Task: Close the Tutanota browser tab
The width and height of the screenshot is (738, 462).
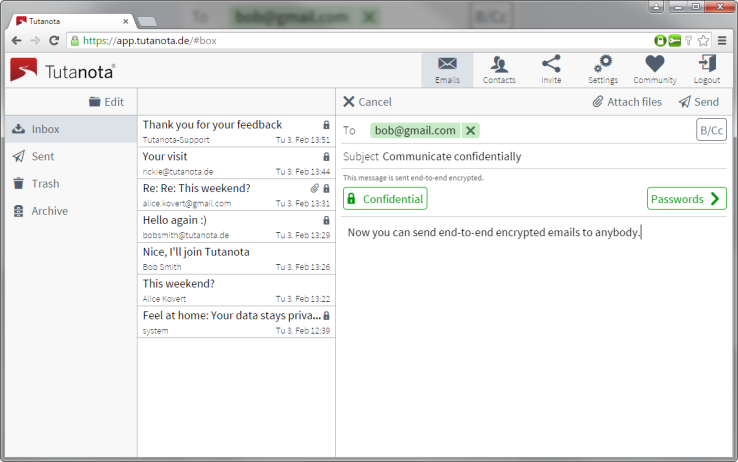Action: (x=126, y=21)
